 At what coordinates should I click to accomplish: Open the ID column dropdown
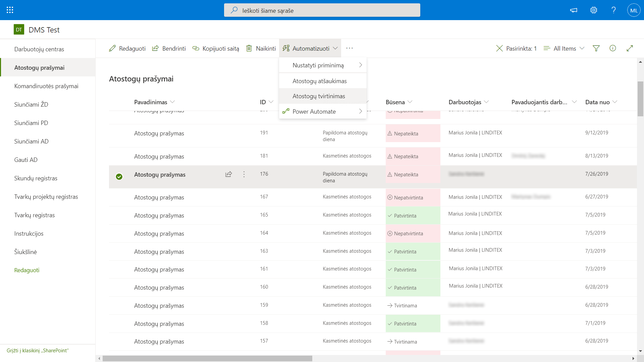(x=271, y=102)
